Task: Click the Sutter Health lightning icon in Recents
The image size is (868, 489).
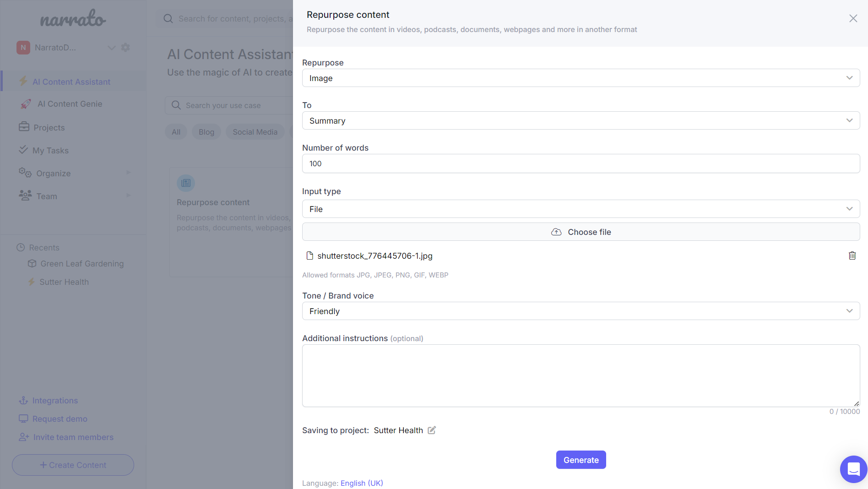Action: 31,282
